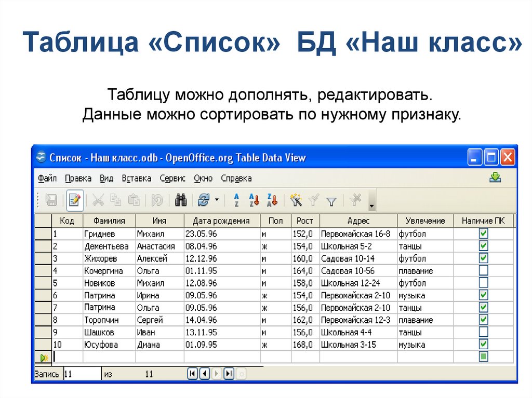Go to previous record navigation button
The image size is (532, 398).
tap(205, 374)
